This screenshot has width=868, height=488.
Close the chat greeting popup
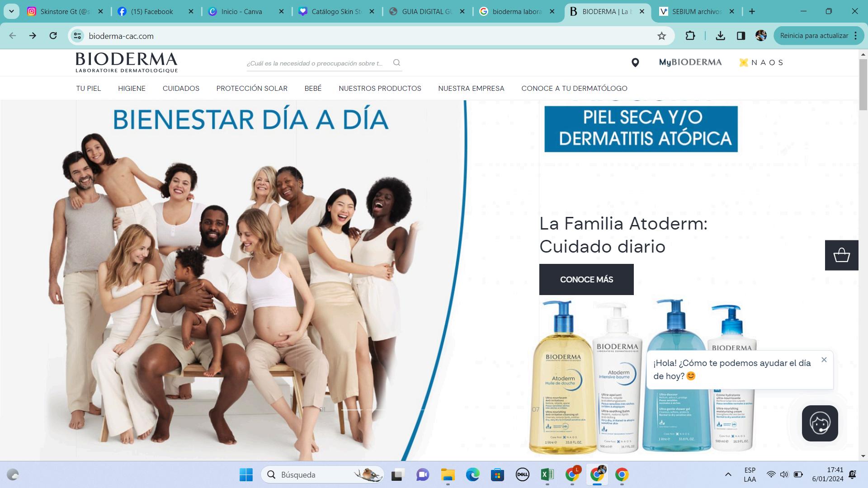[x=824, y=360]
